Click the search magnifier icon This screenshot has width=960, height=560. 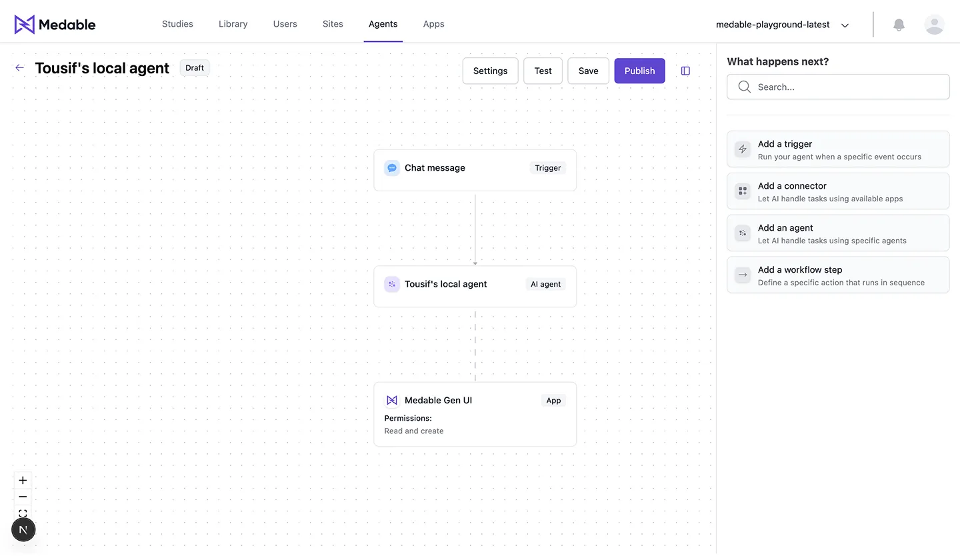[x=744, y=87]
